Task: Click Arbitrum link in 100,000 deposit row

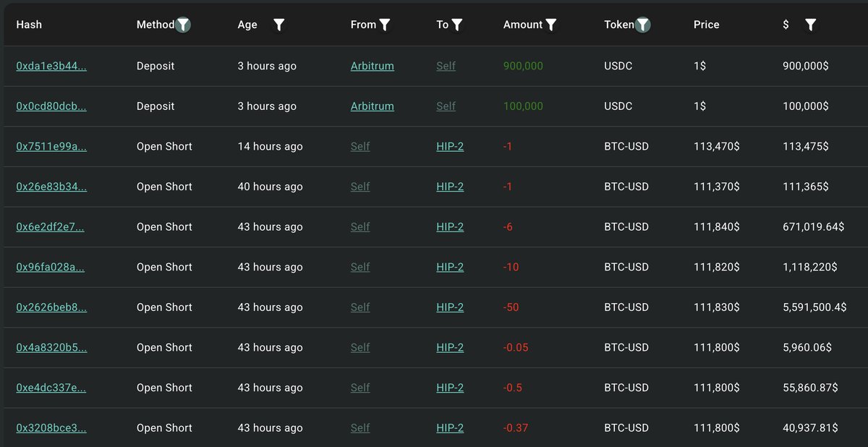Action: click(x=372, y=106)
